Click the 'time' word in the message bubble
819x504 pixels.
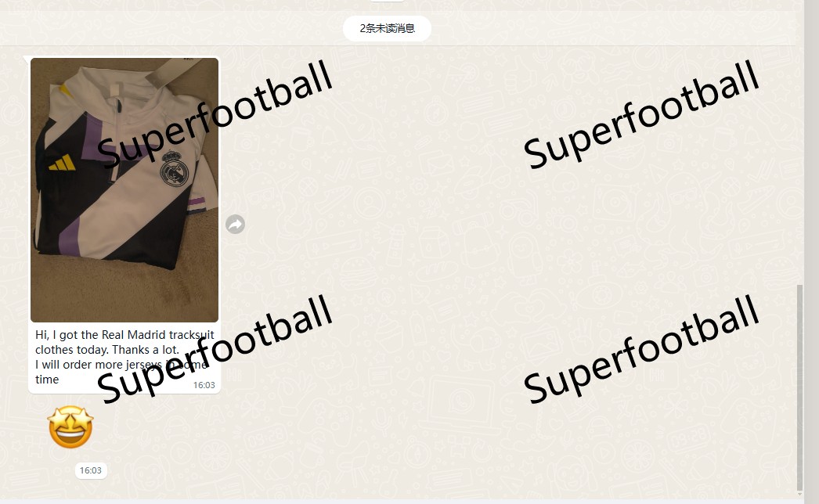47,380
